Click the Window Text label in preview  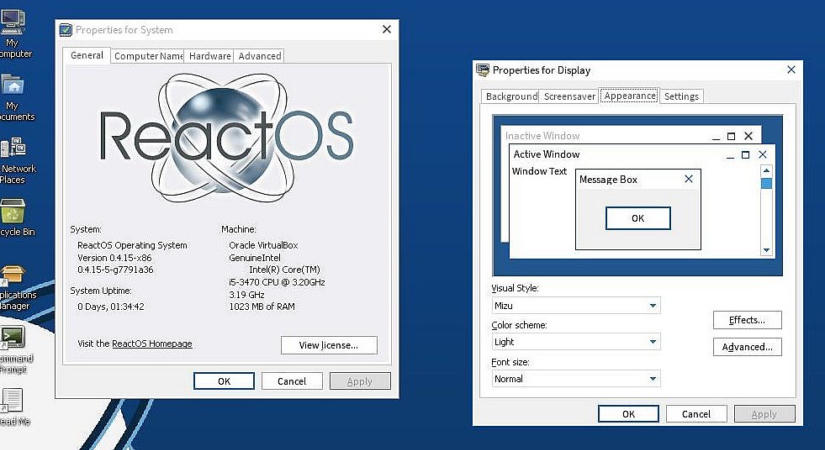click(539, 171)
